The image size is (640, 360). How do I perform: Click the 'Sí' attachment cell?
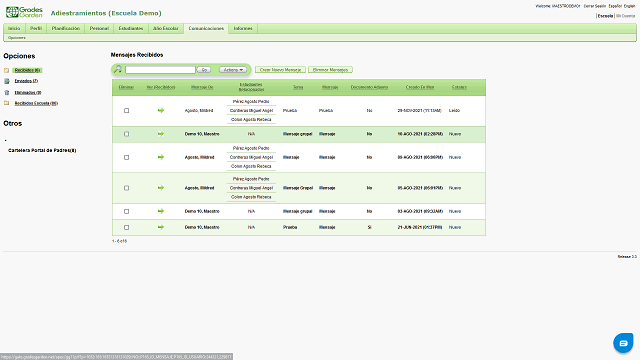pyautogui.click(x=369, y=227)
